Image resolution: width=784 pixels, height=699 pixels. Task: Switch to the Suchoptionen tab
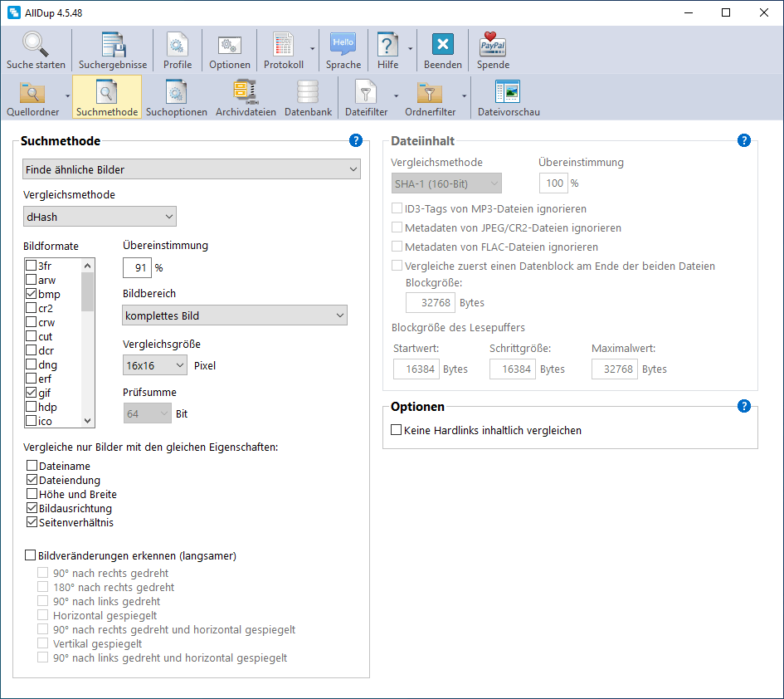click(177, 97)
